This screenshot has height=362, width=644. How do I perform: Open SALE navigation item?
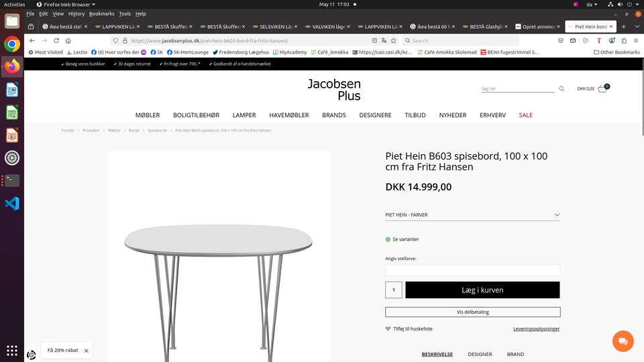[525, 115]
